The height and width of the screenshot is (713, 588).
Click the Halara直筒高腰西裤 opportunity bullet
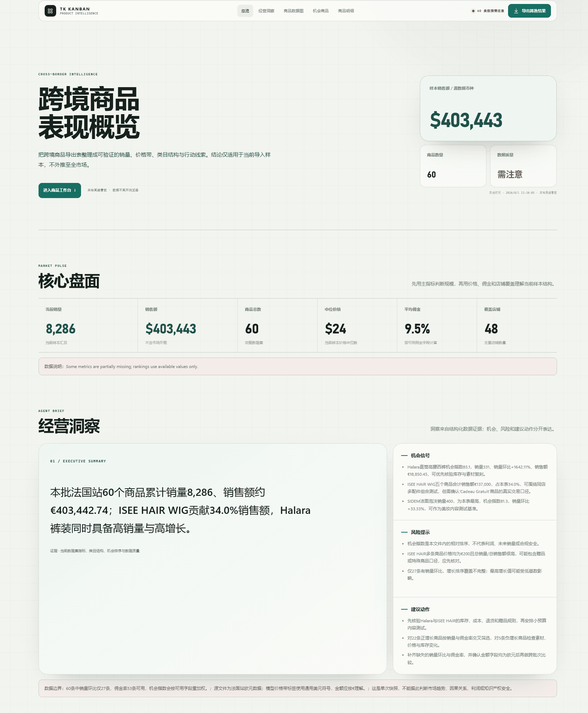pos(477,471)
